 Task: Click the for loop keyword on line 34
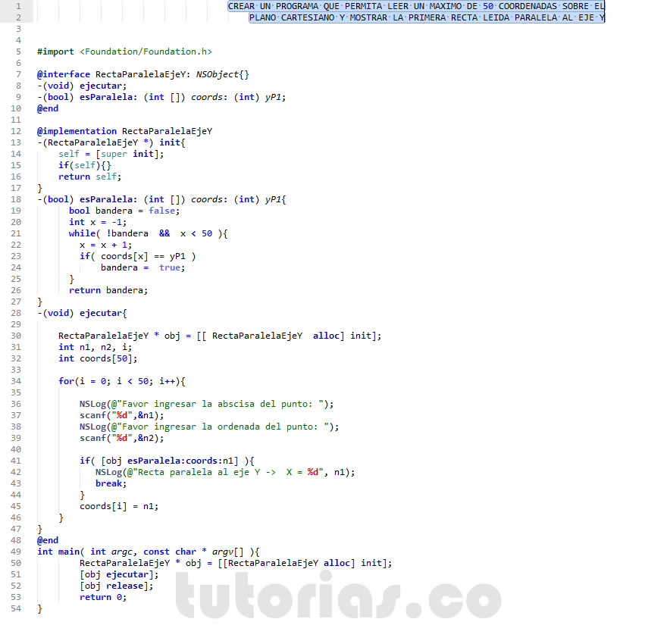(x=66, y=381)
